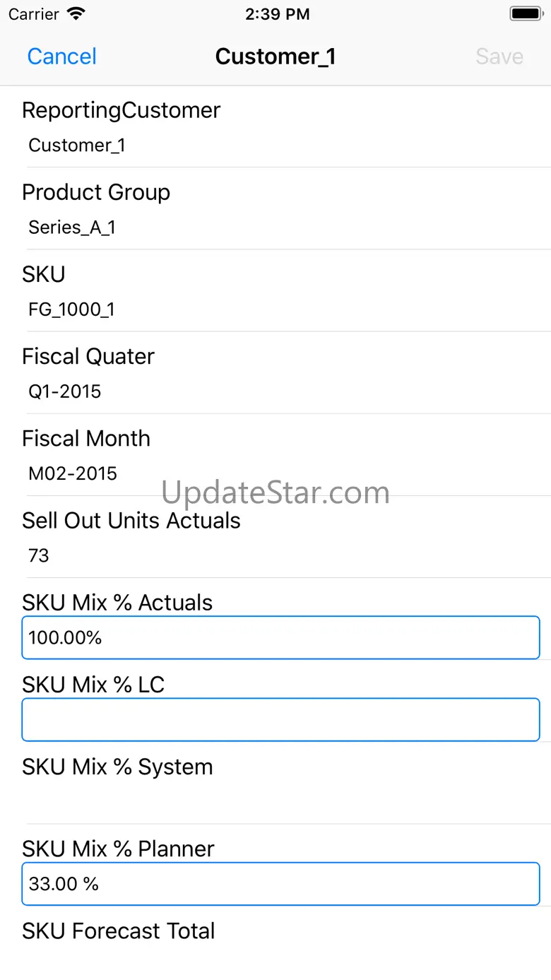Tap the Wi-Fi status icon
The width and height of the screenshot is (551, 980).
[x=76, y=14]
